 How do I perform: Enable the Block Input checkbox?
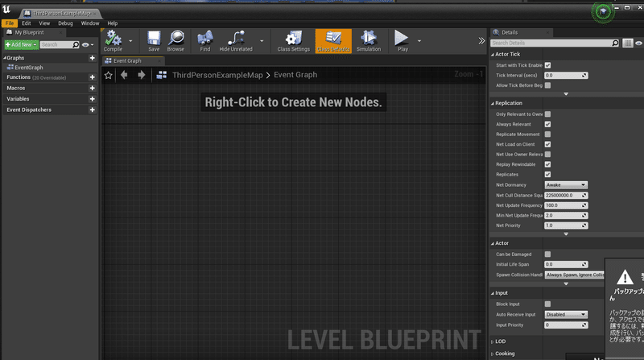click(547, 304)
